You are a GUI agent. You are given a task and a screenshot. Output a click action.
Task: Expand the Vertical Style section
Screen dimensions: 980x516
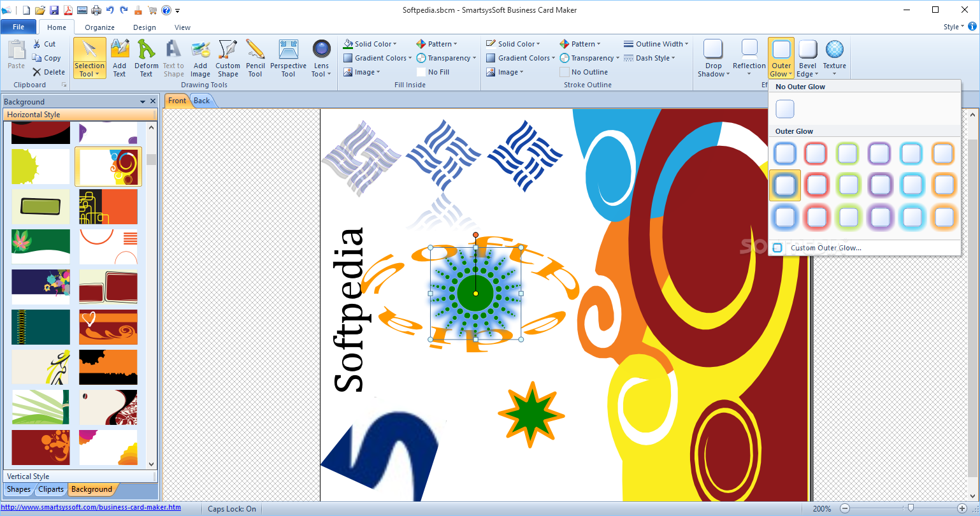pos(80,477)
